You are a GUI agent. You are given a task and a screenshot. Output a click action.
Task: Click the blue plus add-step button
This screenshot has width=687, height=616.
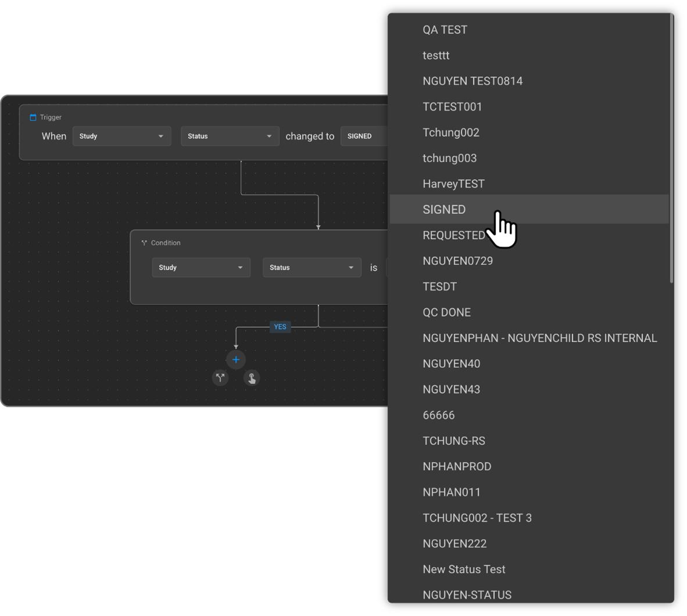236,360
